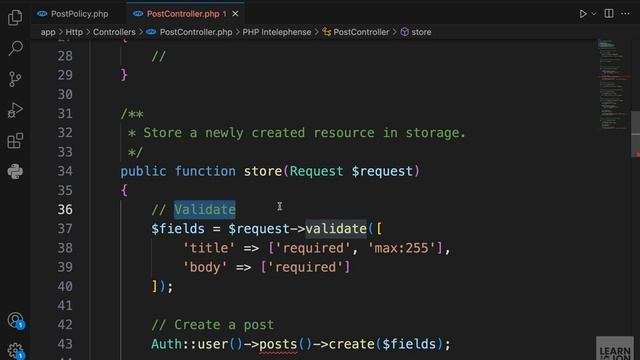Click the 'validate' method call

click(336, 229)
